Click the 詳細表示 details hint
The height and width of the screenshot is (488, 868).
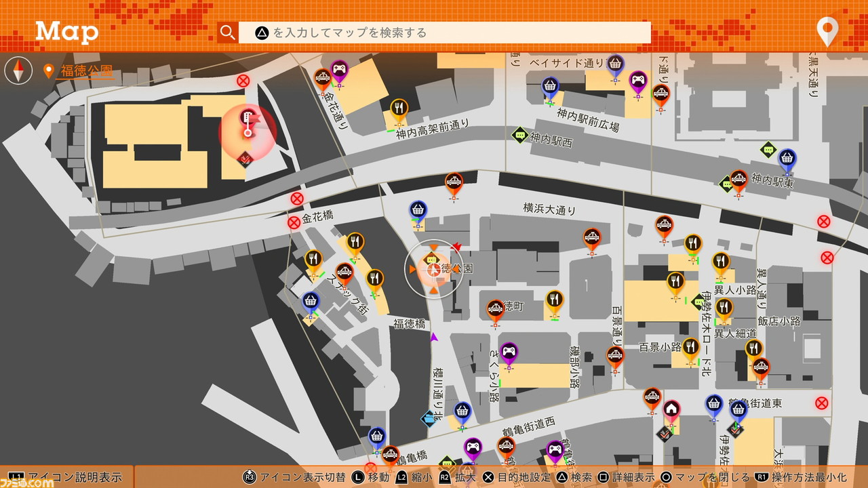pos(626,477)
